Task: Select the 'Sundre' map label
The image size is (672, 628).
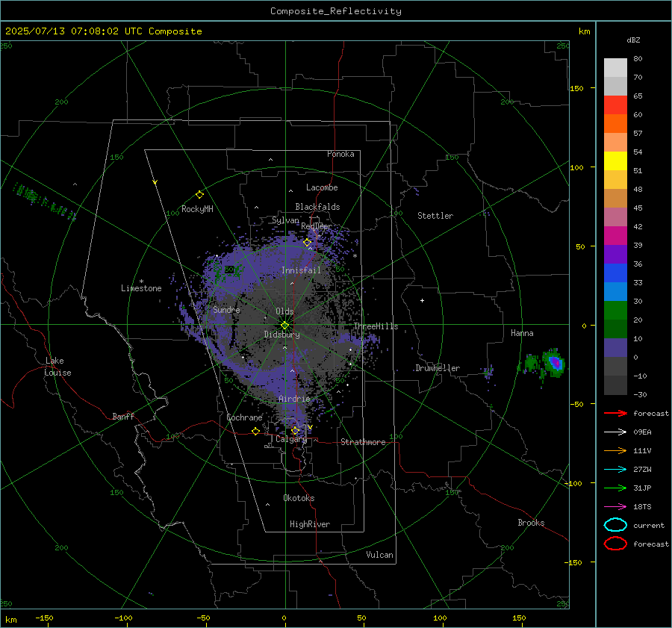Action: 226,309
